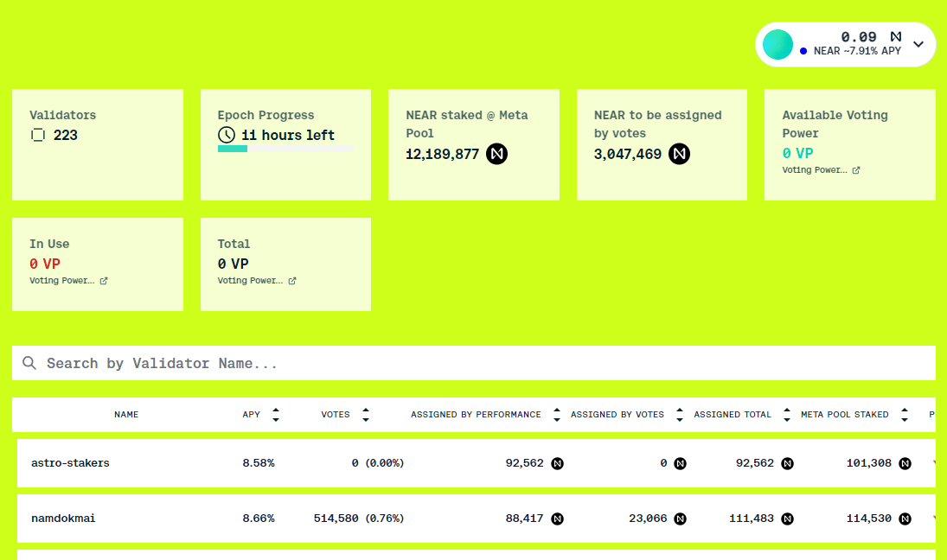Sort by Meta Pool Staked column
Viewport: 947px width, 560px height.
point(904,415)
